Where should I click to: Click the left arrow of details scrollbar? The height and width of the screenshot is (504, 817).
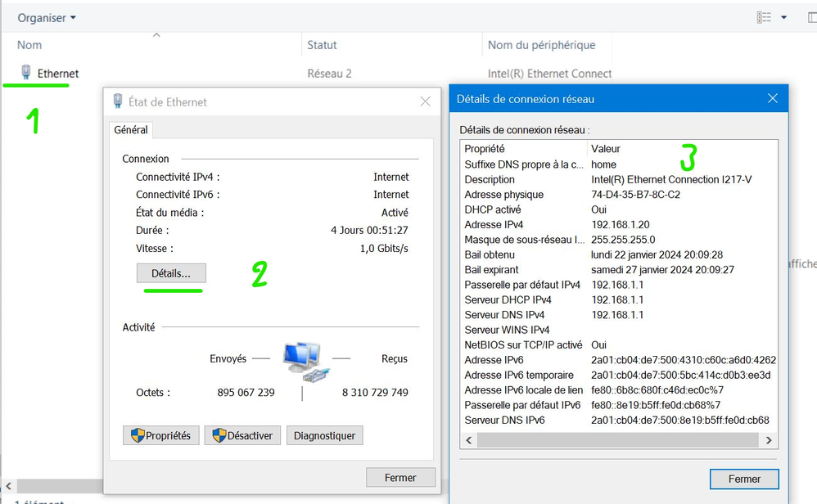pyautogui.click(x=469, y=440)
